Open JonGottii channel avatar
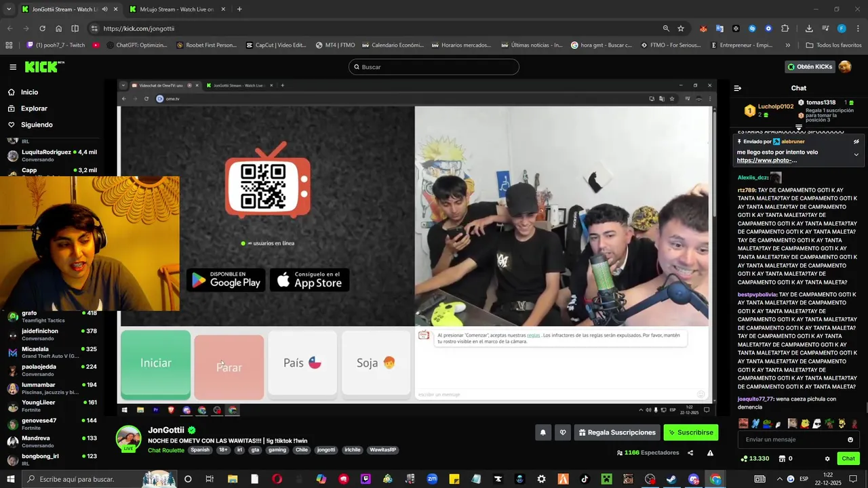The height and width of the screenshot is (488, 868). [128, 437]
